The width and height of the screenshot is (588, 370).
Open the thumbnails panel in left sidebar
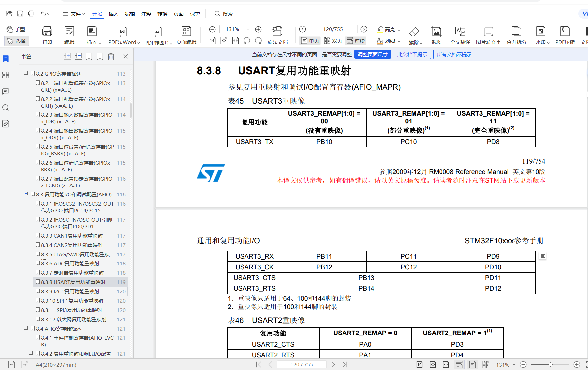click(x=6, y=75)
